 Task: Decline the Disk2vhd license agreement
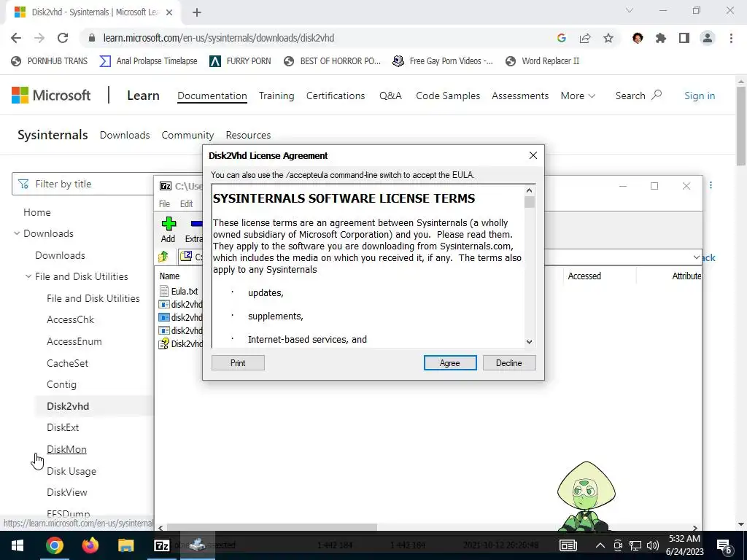[508, 363]
